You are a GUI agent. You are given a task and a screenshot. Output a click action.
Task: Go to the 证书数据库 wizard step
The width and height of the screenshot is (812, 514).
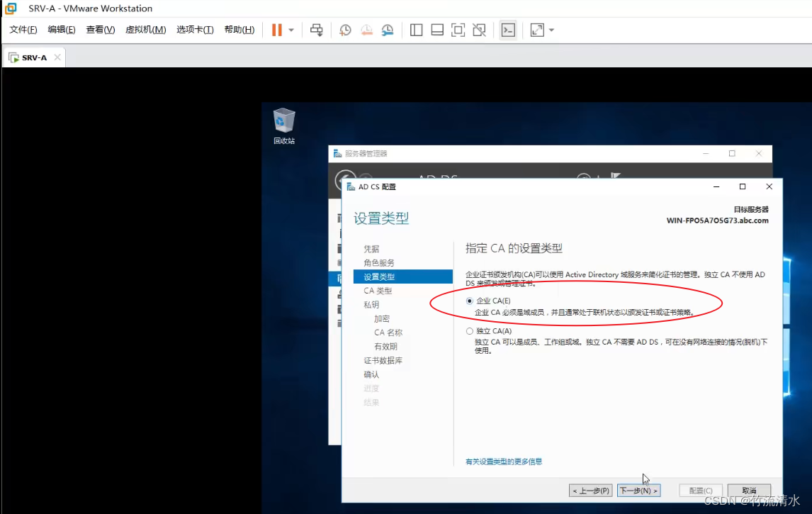coord(383,361)
